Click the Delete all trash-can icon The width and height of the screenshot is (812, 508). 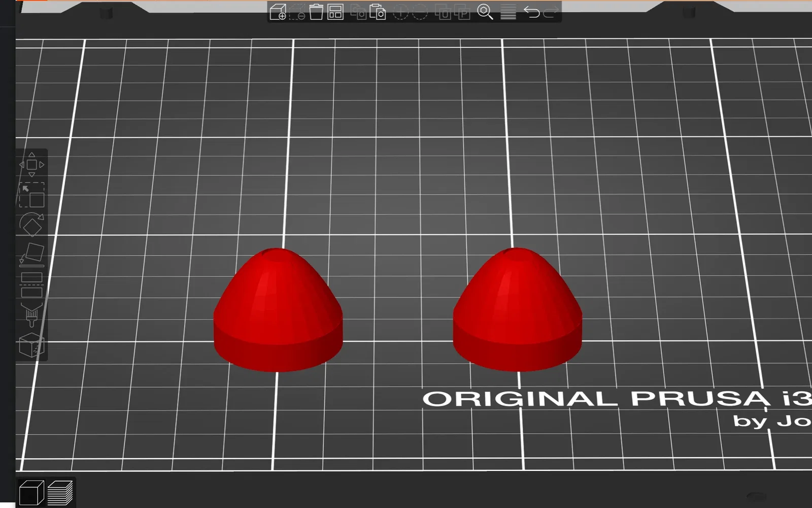click(x=316, y=12)
